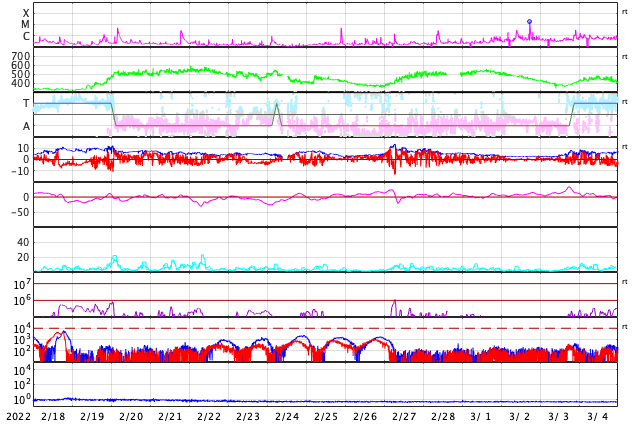Pick the 400 axis label

[x=21, y=83]
